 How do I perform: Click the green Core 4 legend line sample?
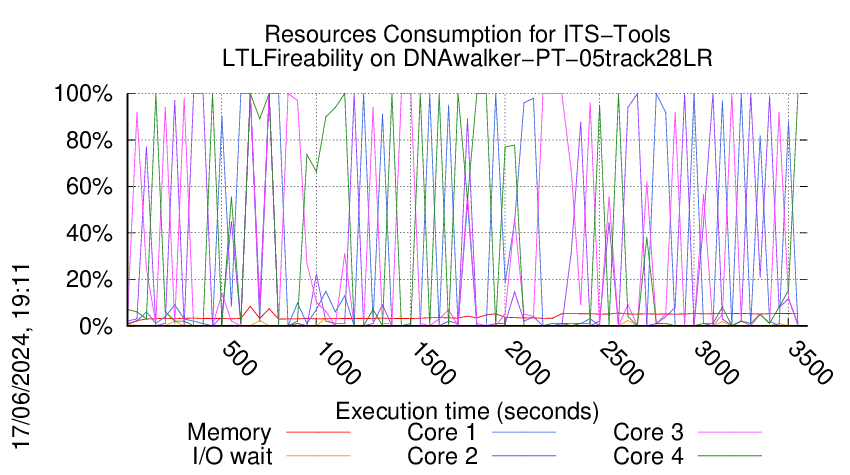click(x=730, y=456)
